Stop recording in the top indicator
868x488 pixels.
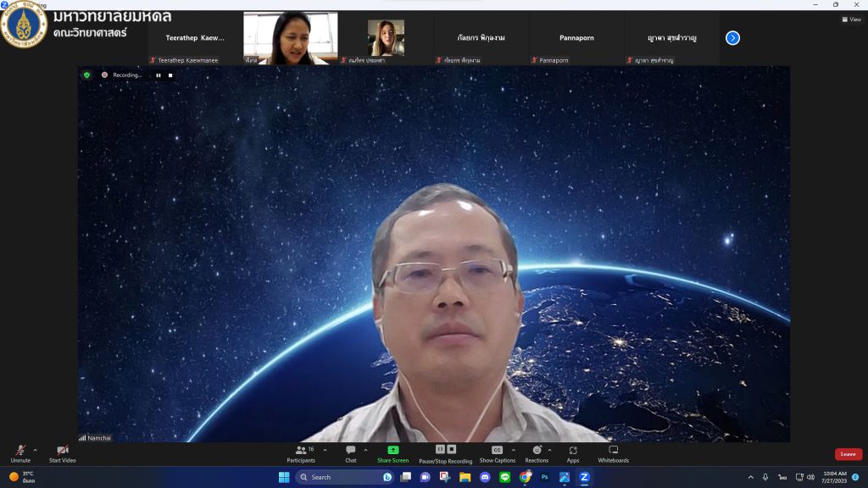170,75
